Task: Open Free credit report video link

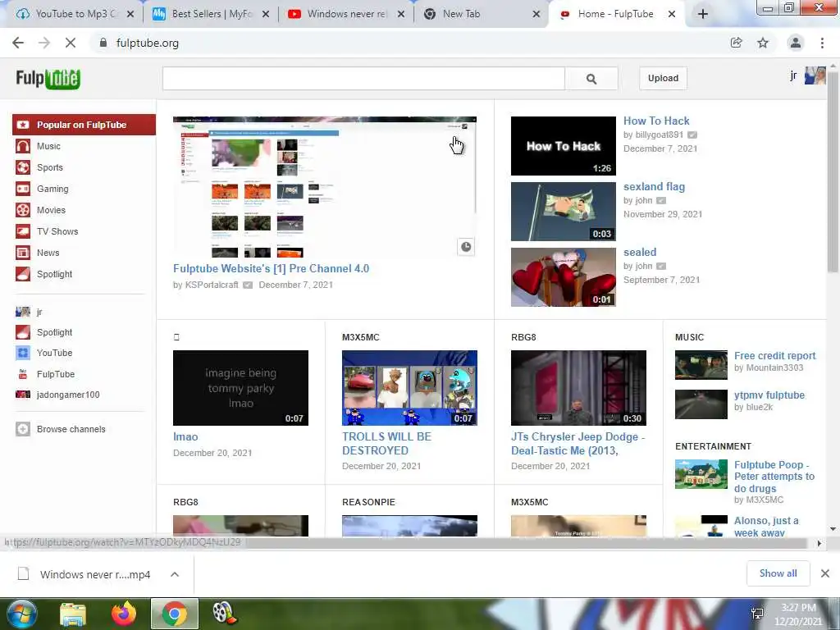Action: (x=774, y=356)
